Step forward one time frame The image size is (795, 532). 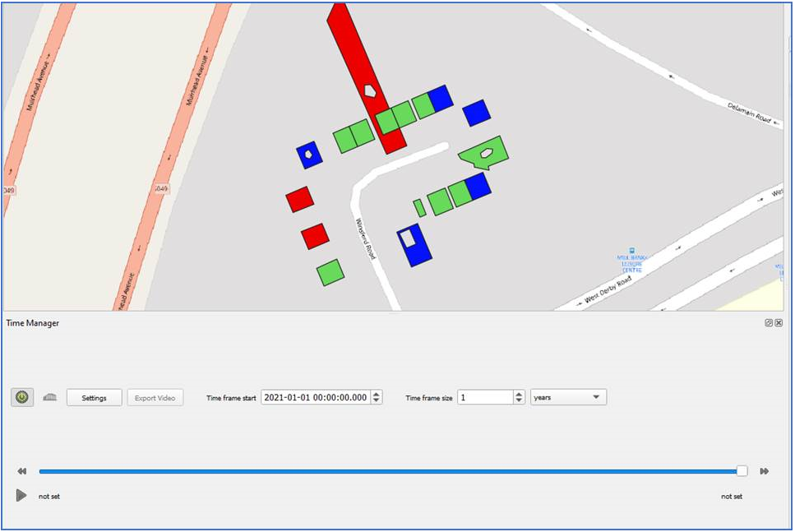[764, 471]
